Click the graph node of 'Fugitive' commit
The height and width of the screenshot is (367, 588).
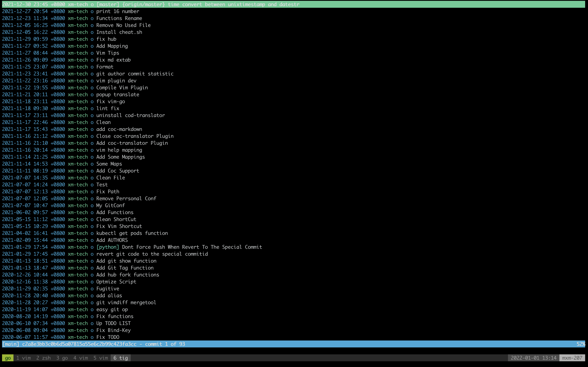click(x=92, y=289)
